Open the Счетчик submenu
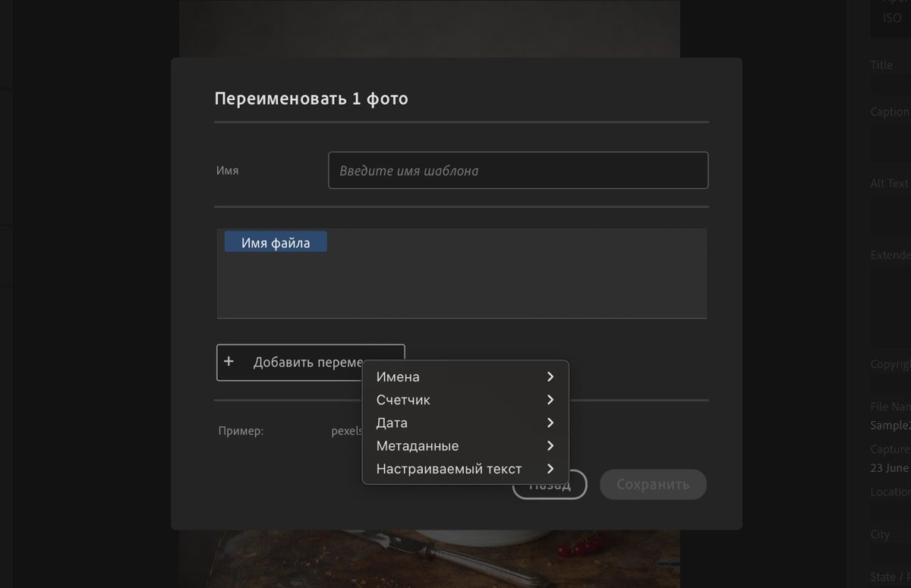This screenshot has width=911, height=588. click(x=465, y=400)
